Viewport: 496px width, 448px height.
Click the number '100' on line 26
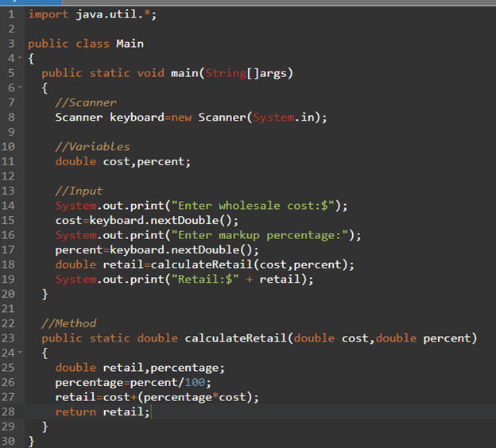[x=195, y=382]
